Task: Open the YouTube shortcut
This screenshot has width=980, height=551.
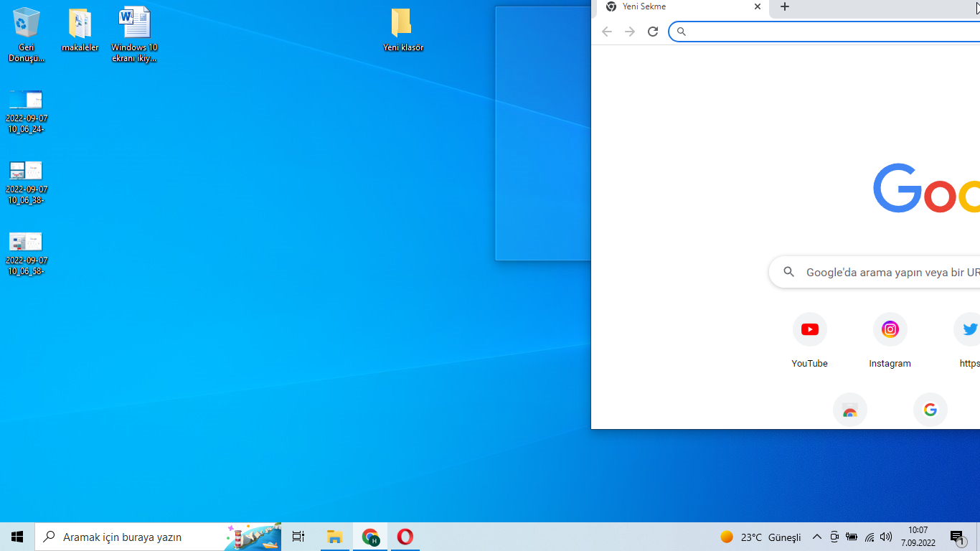Action: click(x=809, y=330)
